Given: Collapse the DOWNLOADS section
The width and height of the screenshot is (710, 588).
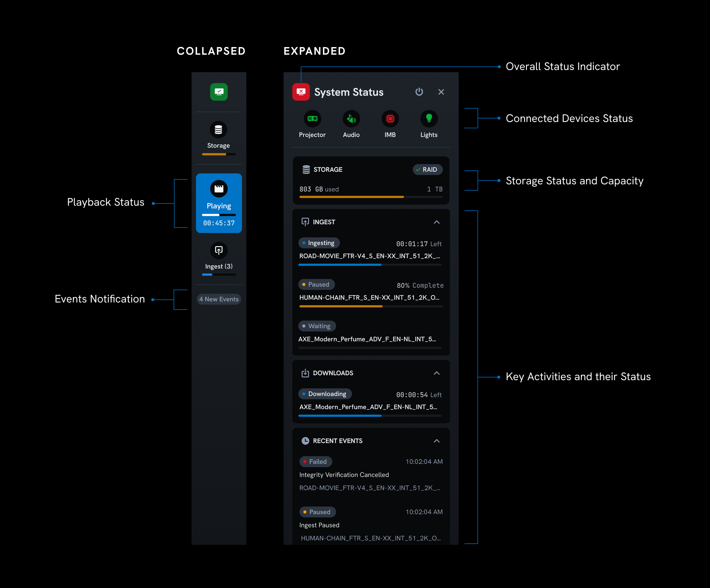Looking at the screenshot, I should 437,373.
